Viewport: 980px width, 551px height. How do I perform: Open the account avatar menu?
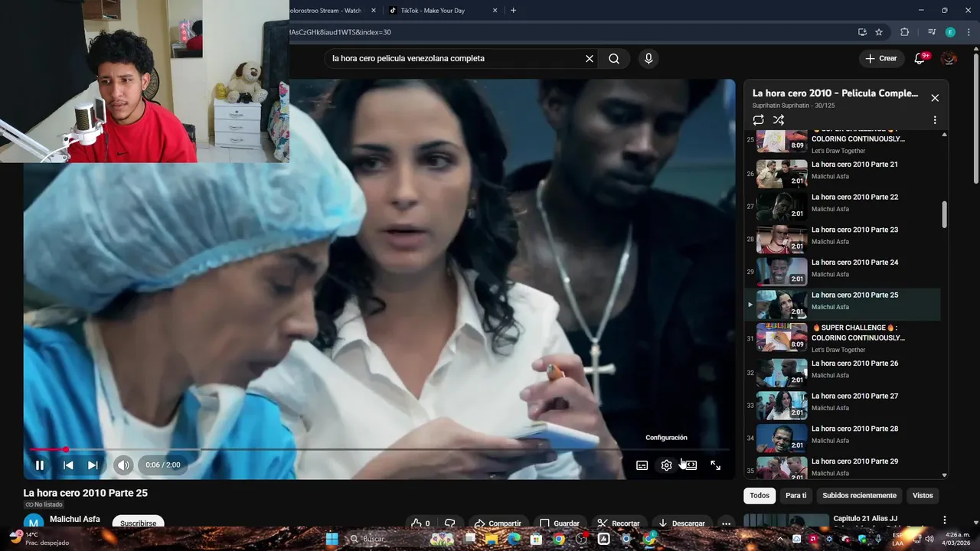click(x=949, y=59)
